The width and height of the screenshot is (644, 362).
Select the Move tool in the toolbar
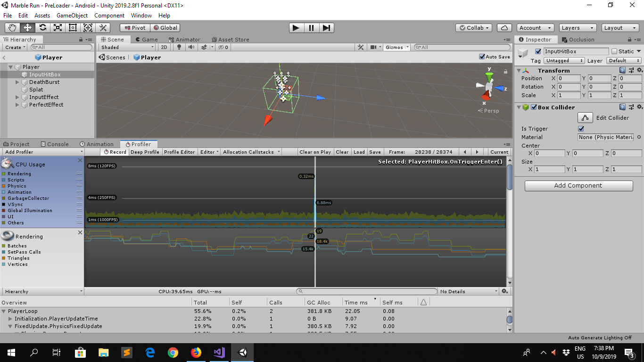click(28, 28)
